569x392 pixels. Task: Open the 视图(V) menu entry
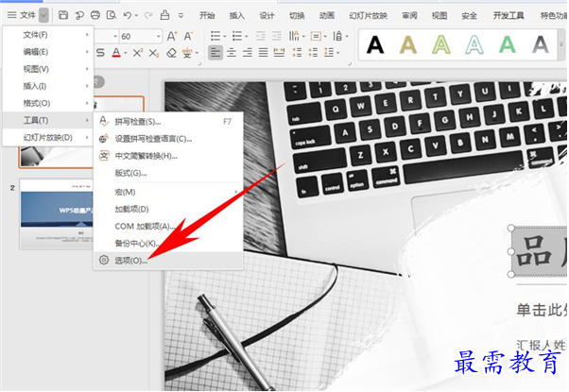click(x=48, y=69)
